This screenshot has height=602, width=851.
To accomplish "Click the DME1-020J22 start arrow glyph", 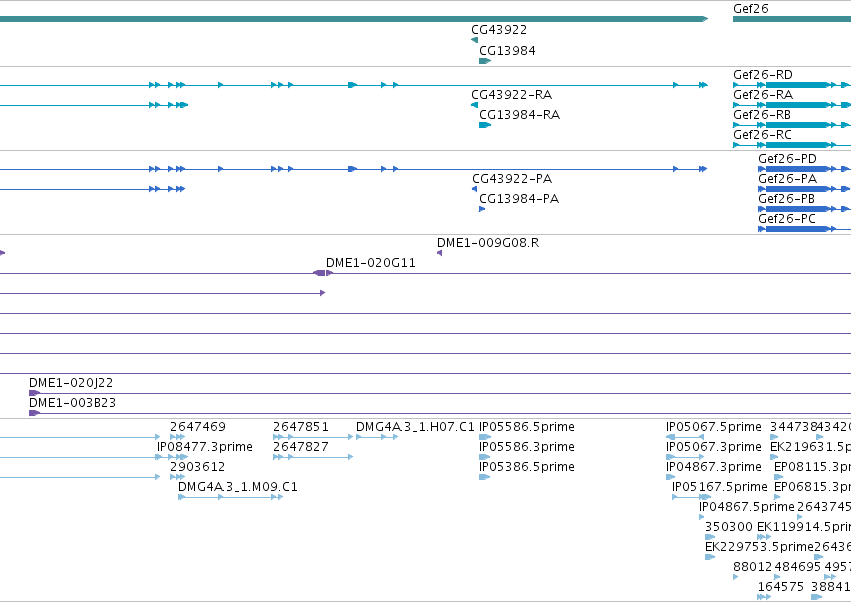I will point(34,393).
